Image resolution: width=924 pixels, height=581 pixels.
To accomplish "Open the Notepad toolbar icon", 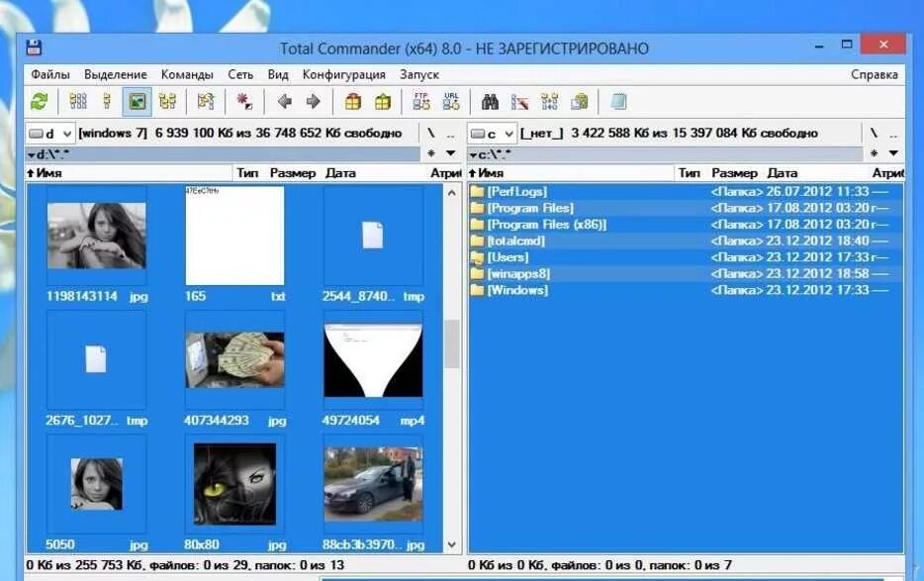I will pos(618,102).
